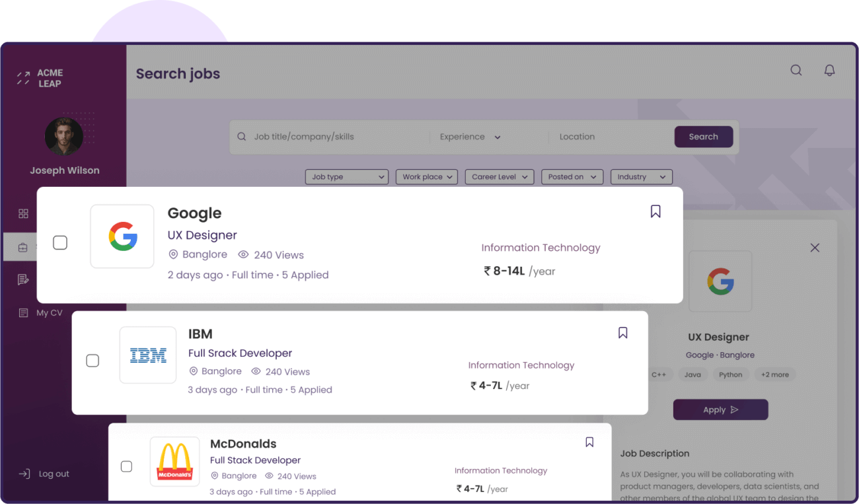Click the My CV sidebar icon

pos(23,312)
